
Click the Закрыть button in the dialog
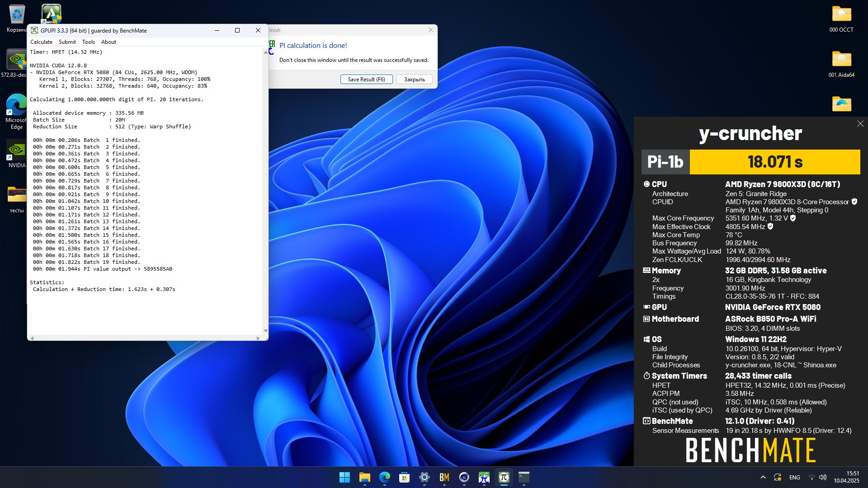click(x=414, y=80)
